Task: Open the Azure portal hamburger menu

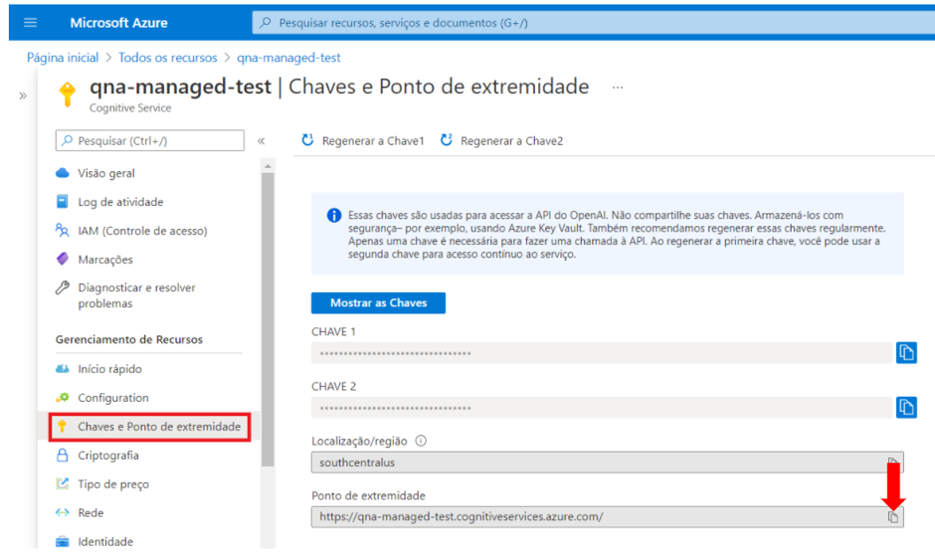Action: pyautogui.click(x=30, y=23)
